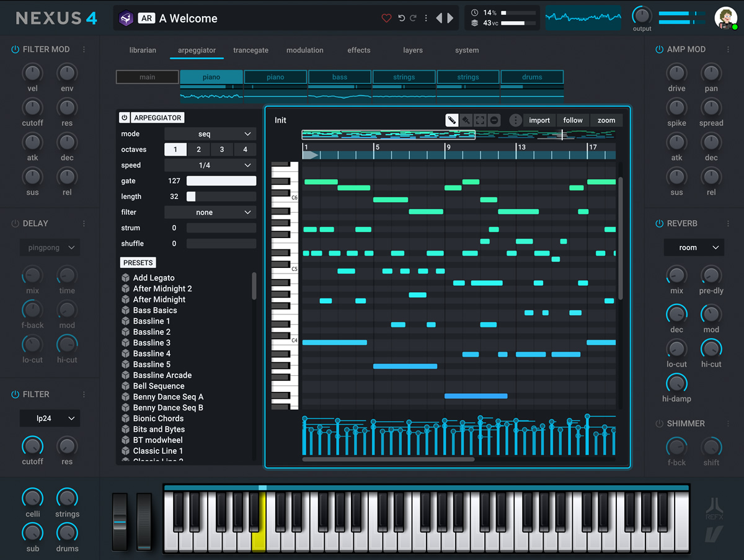Click the import button
744x560 pixels.
539,120
